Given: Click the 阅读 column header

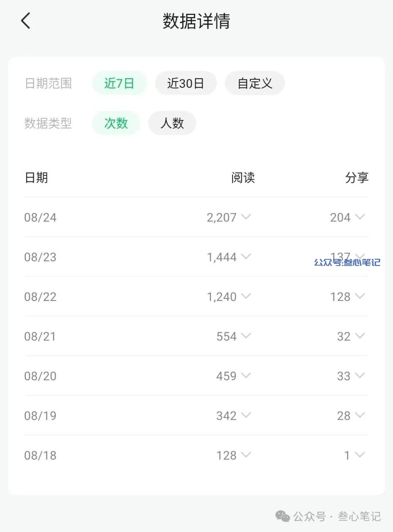Looking at the screenshot, I should pyautogui.click(x=243, y=177).
